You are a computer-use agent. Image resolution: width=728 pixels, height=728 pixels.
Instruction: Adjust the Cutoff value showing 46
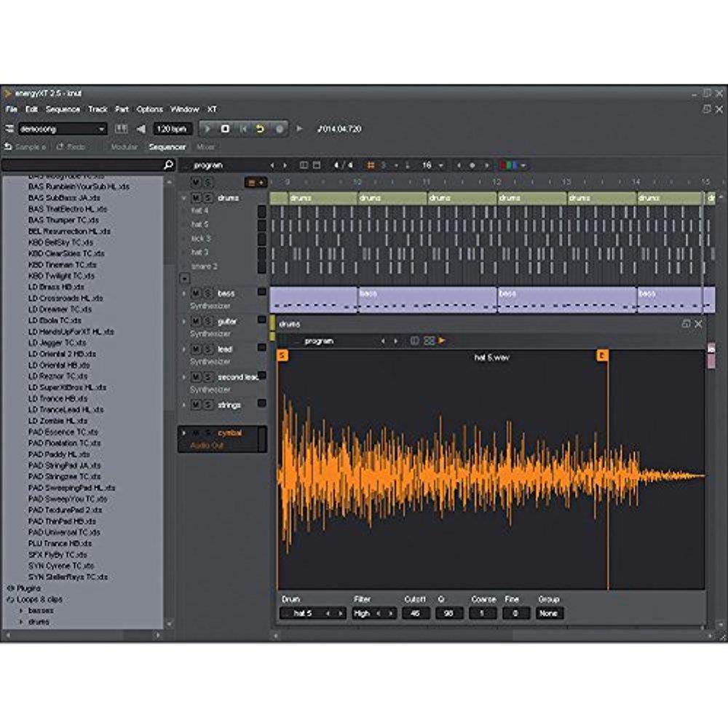413,614
